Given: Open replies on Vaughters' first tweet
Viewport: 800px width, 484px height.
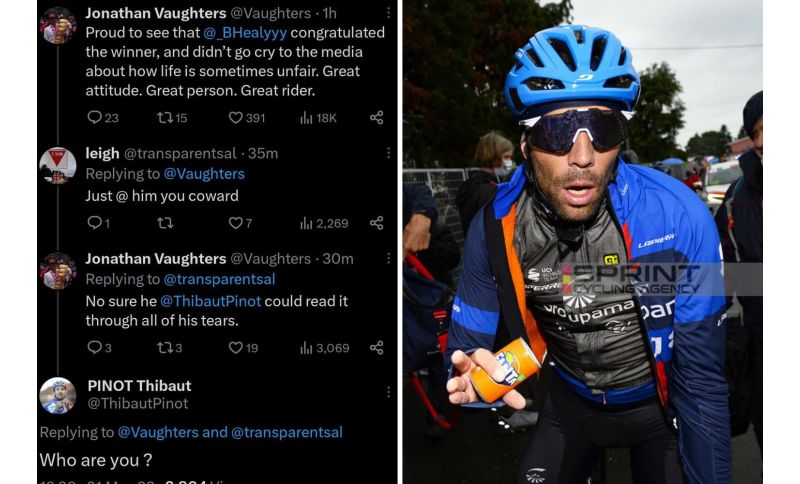Looking at the screenshot, I should click(x=103, y=118).
